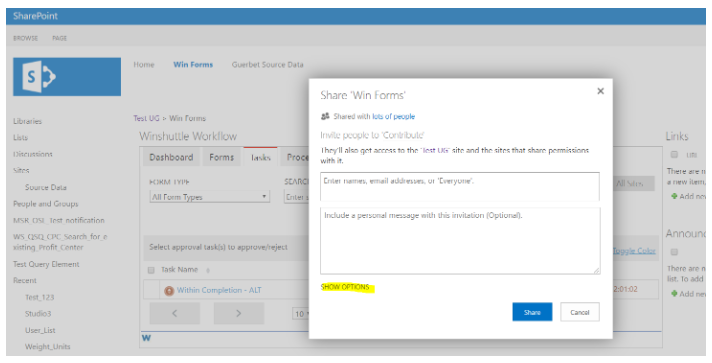Open the PAGE ribbon tab

pyautogui.click(x=59, y=38)
